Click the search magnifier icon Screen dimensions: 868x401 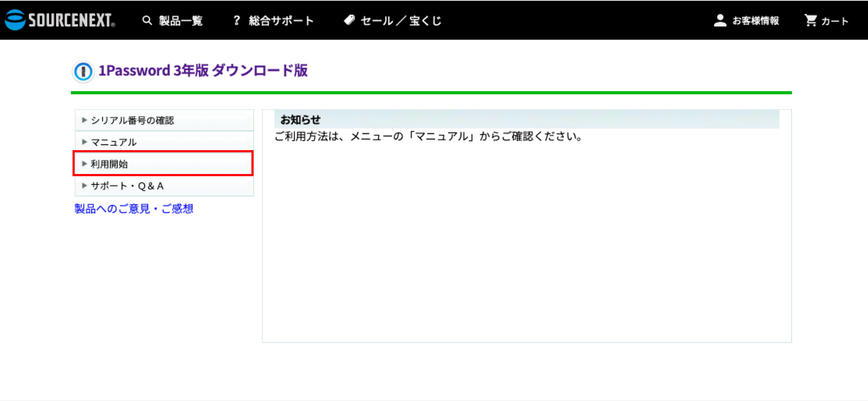point(147,20)
